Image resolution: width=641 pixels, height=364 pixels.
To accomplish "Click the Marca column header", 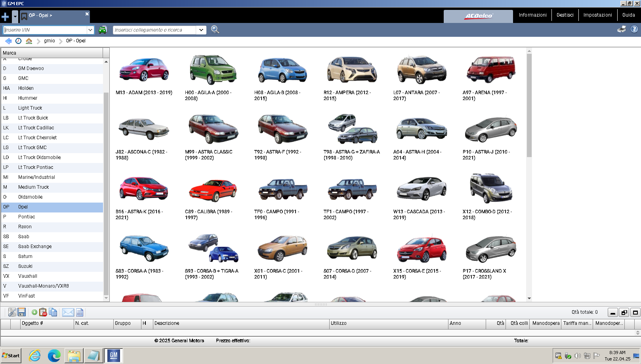I will [x=52, y=53].
